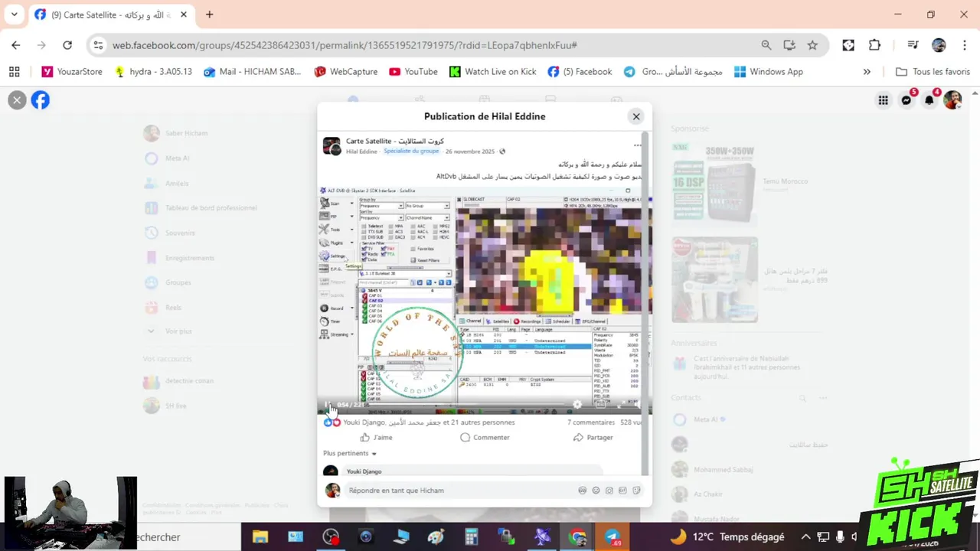This screenshot has width=980, height=551.
Task: Select the Carte Satellite browser tab
Action: [112, 15]
